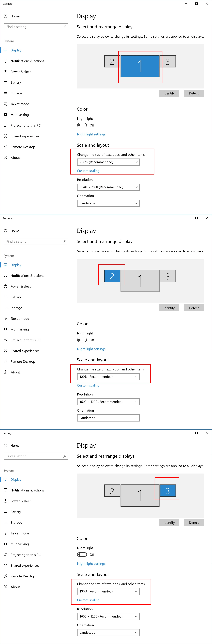
Task: Click Tablet mode icon in display-3-selected window
Action: click(x=5, y=533)
